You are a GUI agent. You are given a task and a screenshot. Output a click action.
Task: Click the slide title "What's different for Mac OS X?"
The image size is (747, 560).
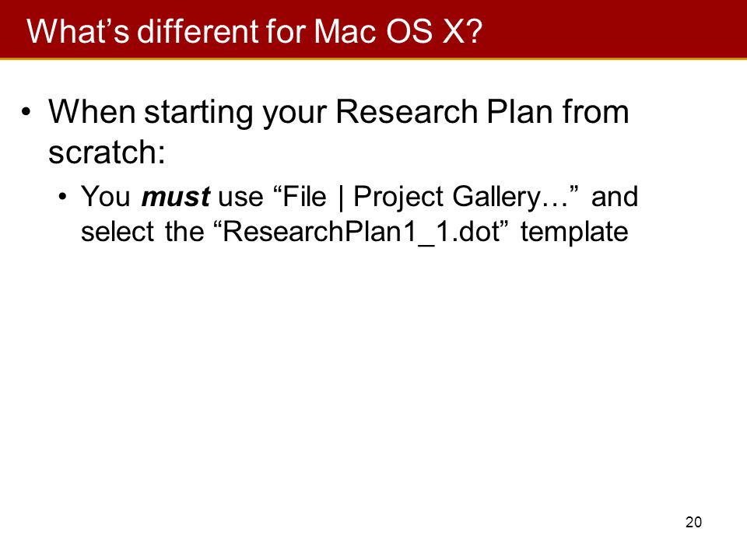(x=255, y=31)
